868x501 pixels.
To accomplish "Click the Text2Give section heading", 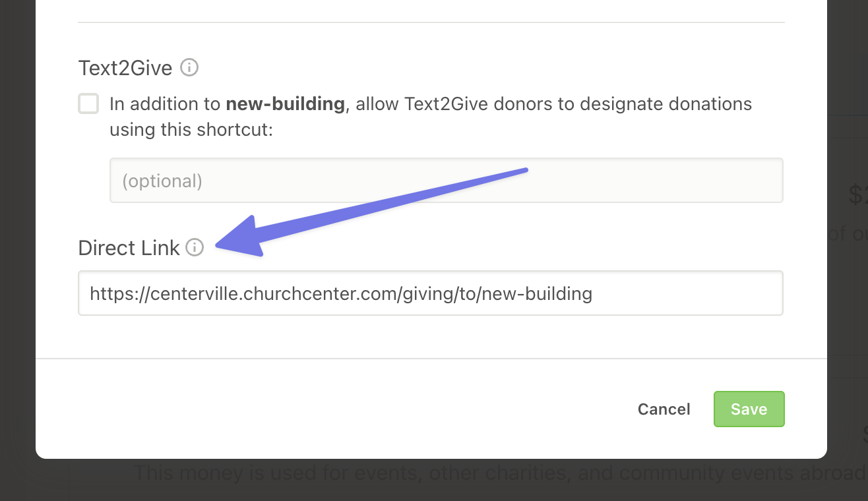I will click(125, 68).
